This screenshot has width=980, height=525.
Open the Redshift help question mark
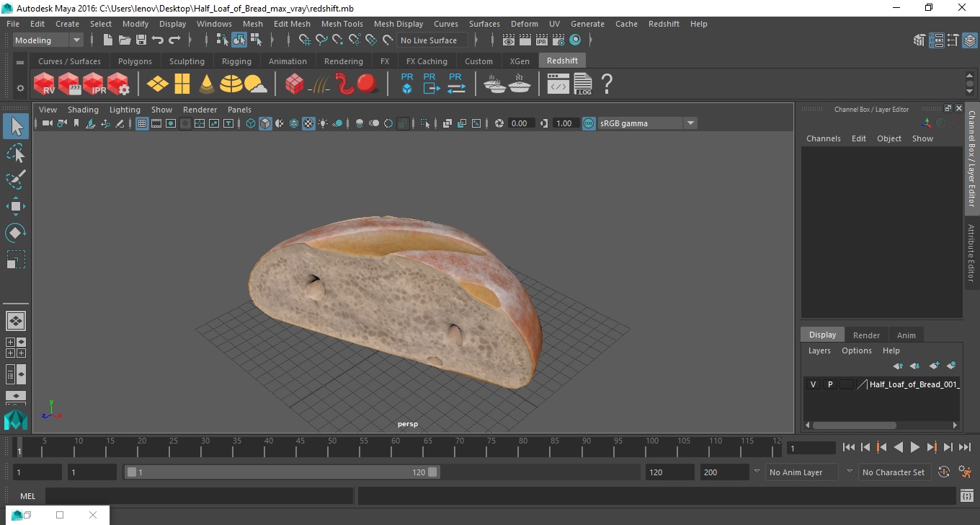607,84
